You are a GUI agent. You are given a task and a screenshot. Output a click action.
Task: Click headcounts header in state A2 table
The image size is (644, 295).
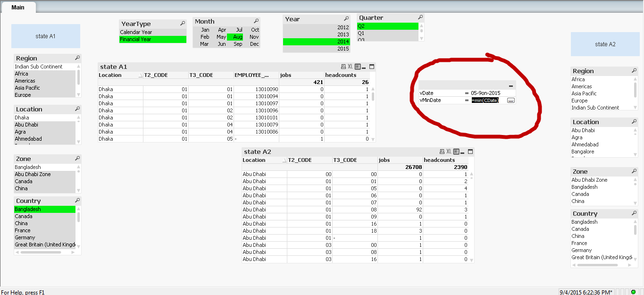point(446,160)
